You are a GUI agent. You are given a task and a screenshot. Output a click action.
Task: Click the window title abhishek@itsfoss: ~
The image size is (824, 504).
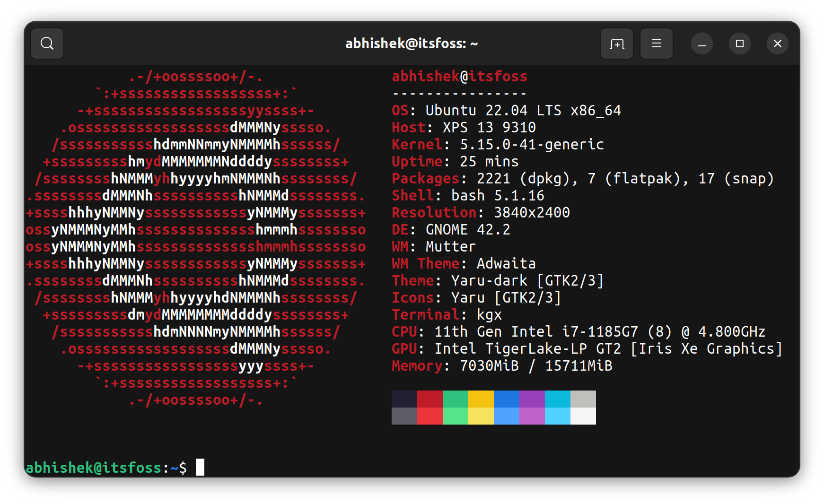(412, 43)
